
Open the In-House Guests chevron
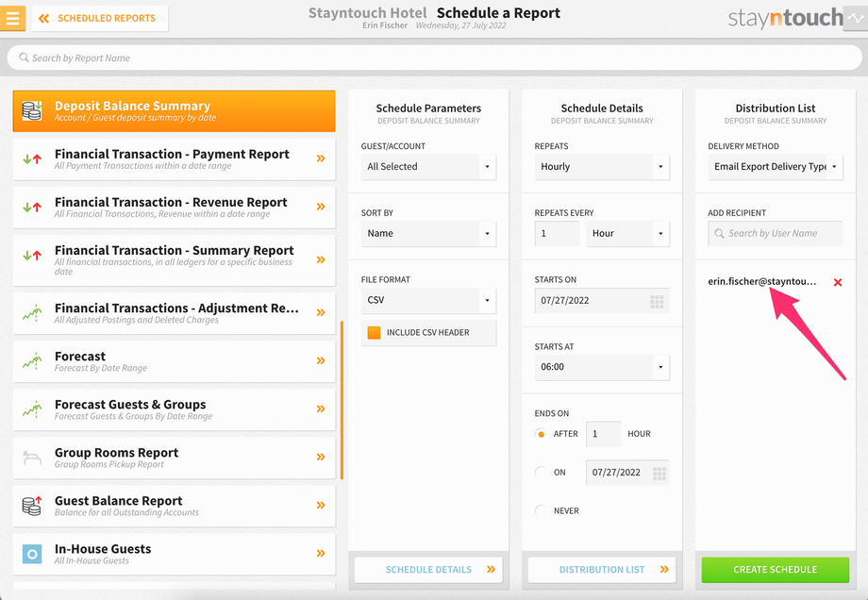coord(321,553)
